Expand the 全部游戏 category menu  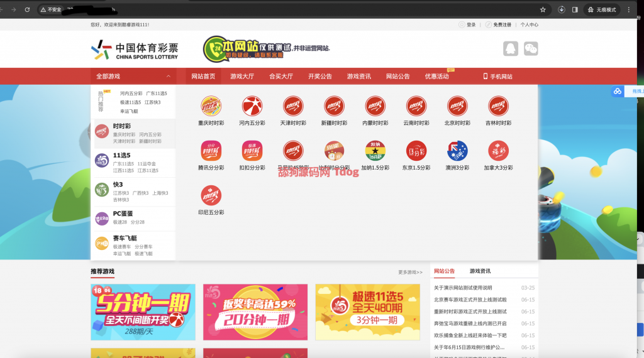point(108,76)
